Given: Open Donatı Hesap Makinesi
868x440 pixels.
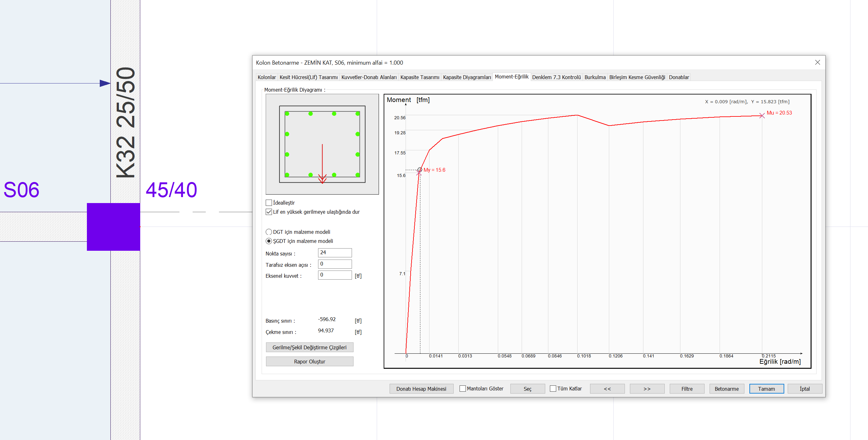Looking at the screenshot, I should 421,389.
